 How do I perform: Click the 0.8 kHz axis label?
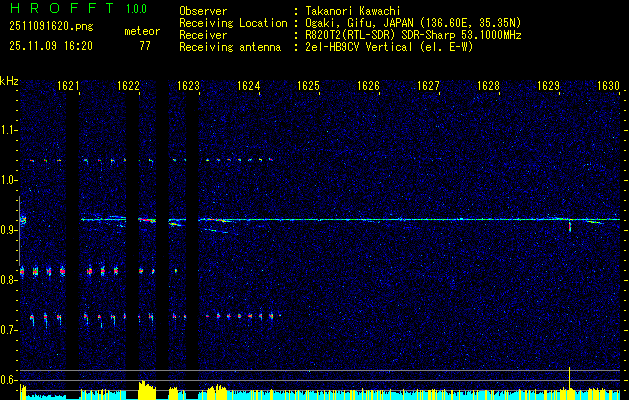pos(8,280)
